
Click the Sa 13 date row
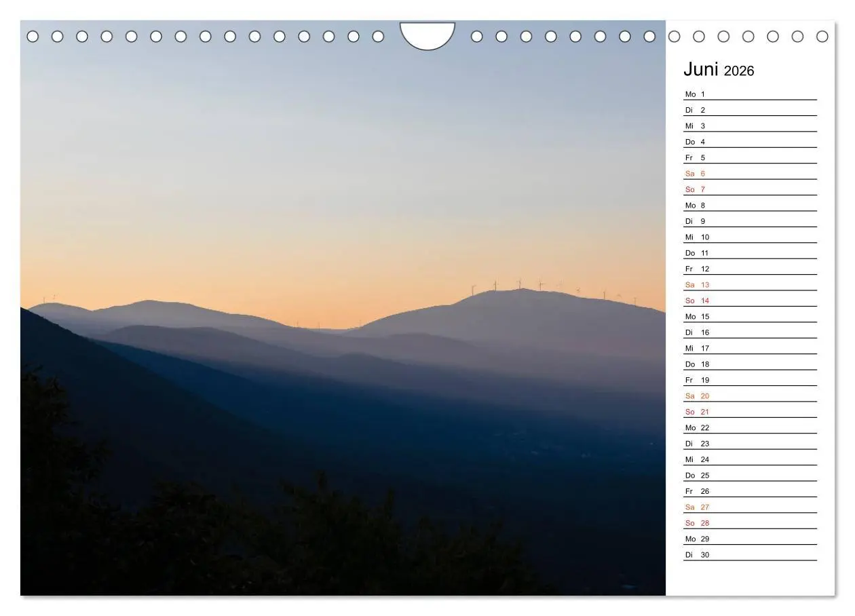coord(750,285)
